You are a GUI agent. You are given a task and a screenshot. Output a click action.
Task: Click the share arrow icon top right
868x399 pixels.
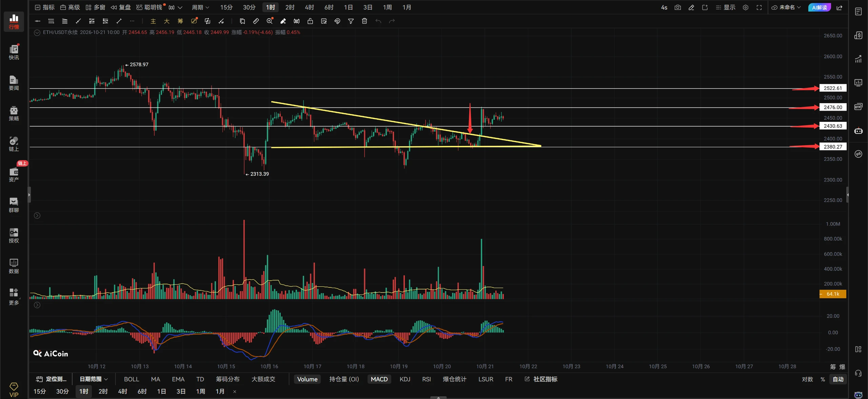click(840, 7)
